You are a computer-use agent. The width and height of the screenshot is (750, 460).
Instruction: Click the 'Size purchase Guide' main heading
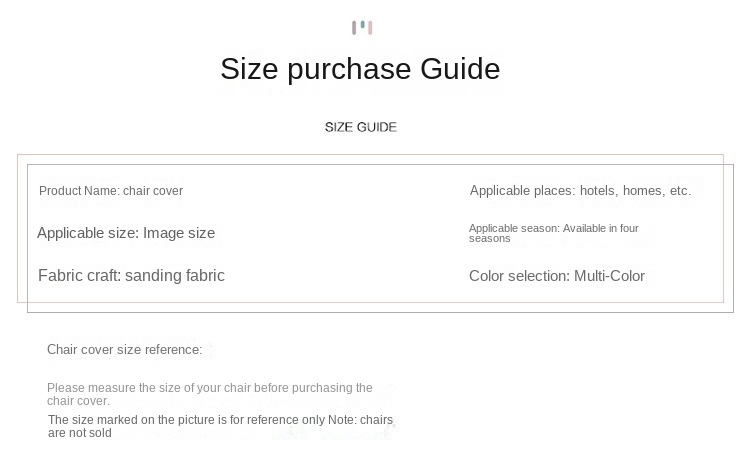pyautogui.click(x=360, y=69)
